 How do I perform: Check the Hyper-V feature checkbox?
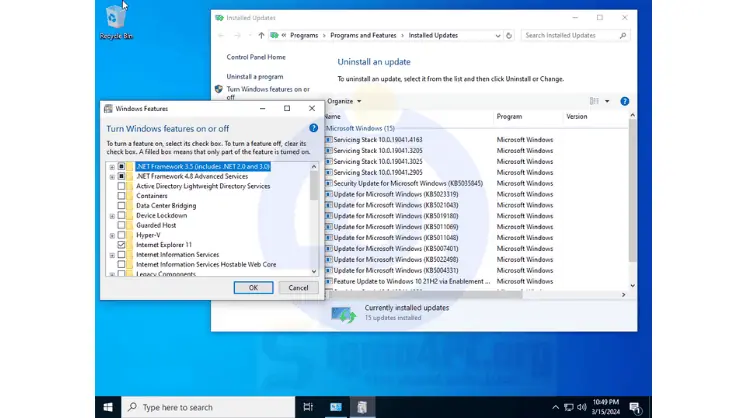(122, 235)
